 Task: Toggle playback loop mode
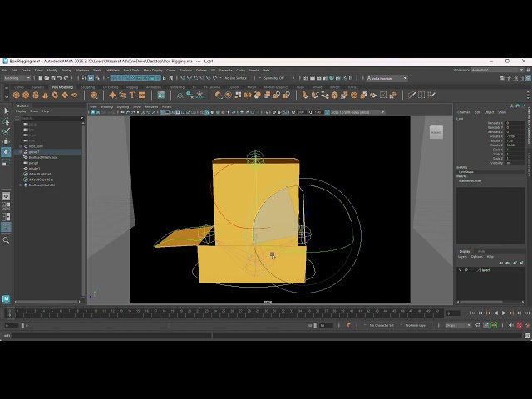[478, 325]
